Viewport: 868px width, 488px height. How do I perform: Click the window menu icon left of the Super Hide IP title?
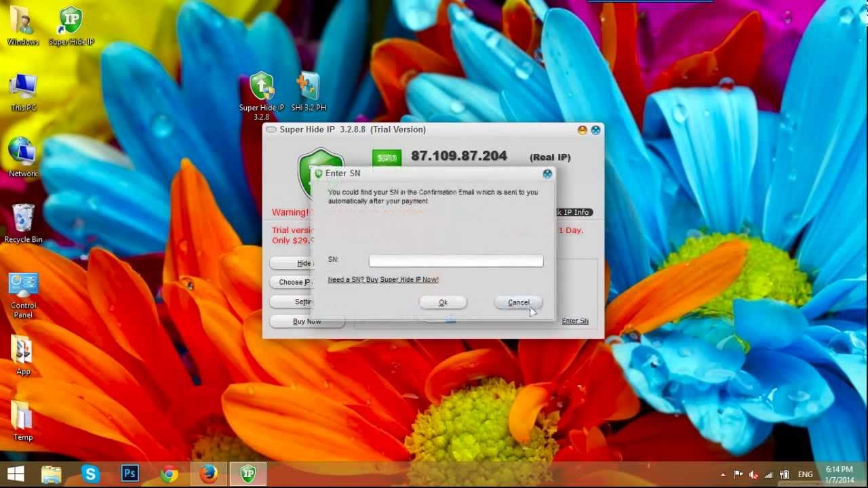(x=271, y=129)
